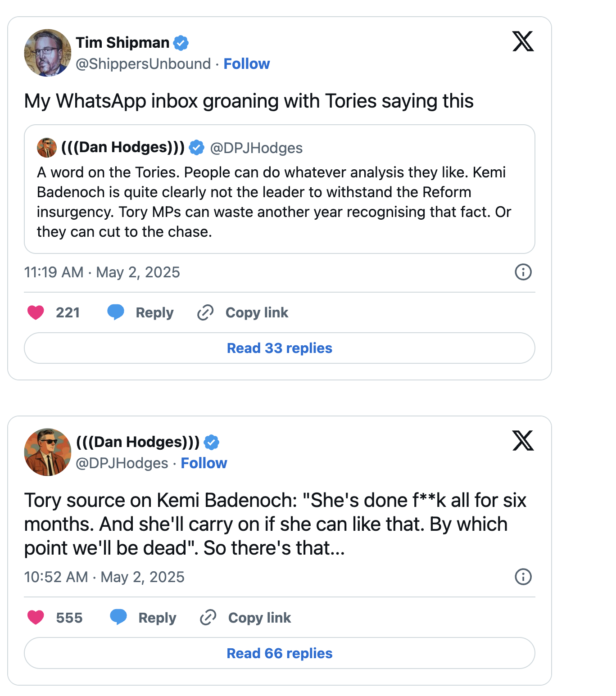Open quoted Dan Hodges tweet about Tories
Viewport: 616px width, 696px height.
coord(280,189)
